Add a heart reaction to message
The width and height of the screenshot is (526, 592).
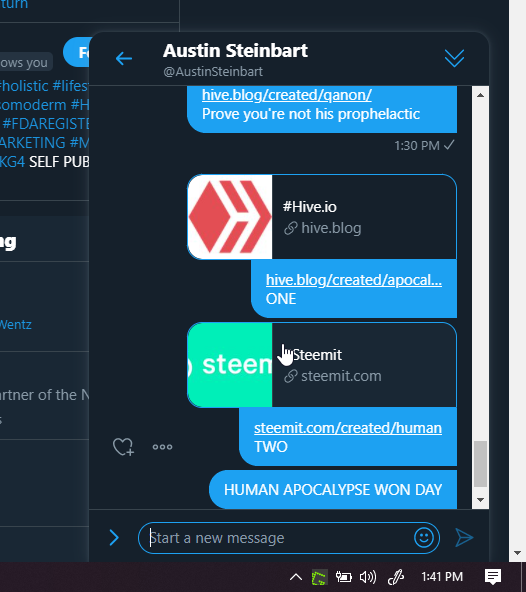tap(123, 447)
